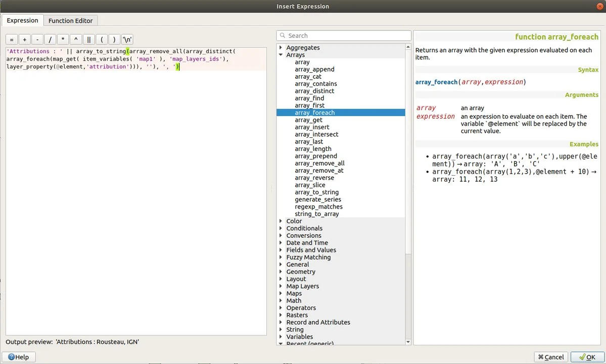Insert the division slash operator
Screen dimensions: 606x364
tap(51, 40)
